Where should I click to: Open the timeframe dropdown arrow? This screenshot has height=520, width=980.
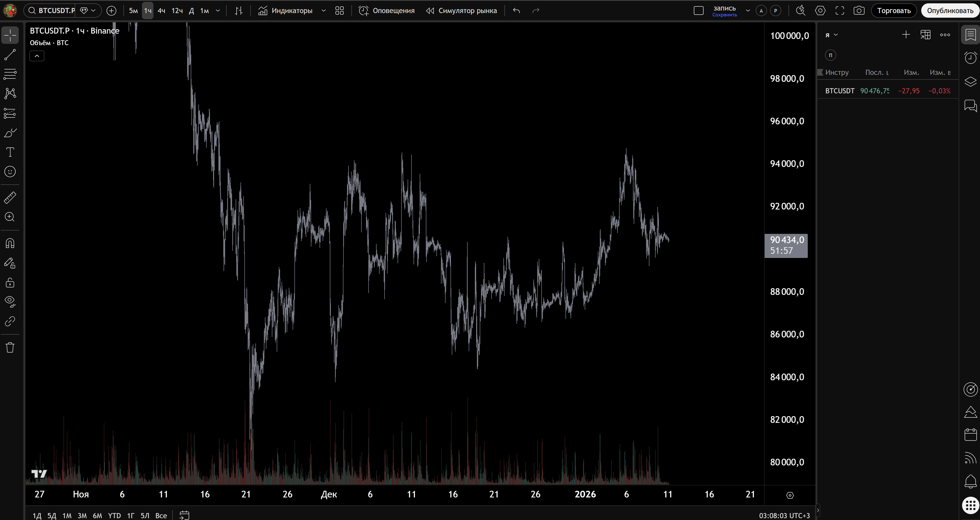[x=218, y=11]
